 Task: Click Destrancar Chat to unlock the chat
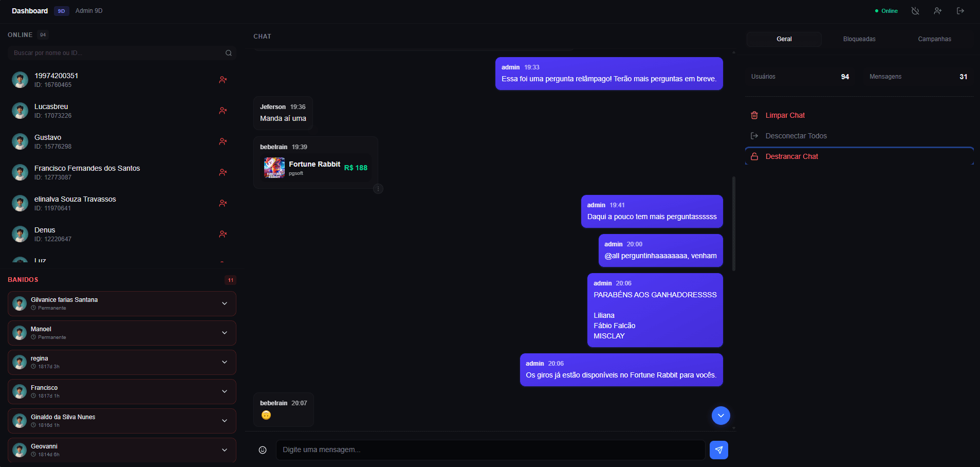tap(791, 156)
